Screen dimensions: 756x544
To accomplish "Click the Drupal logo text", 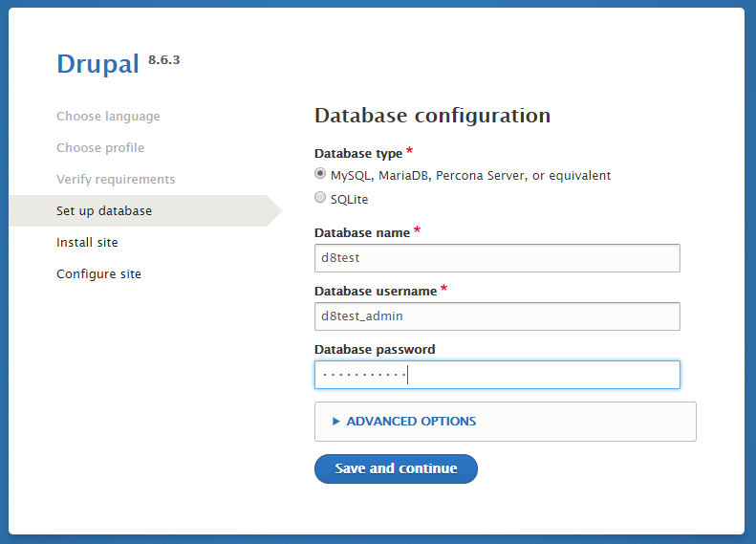I will pos(97,64).
